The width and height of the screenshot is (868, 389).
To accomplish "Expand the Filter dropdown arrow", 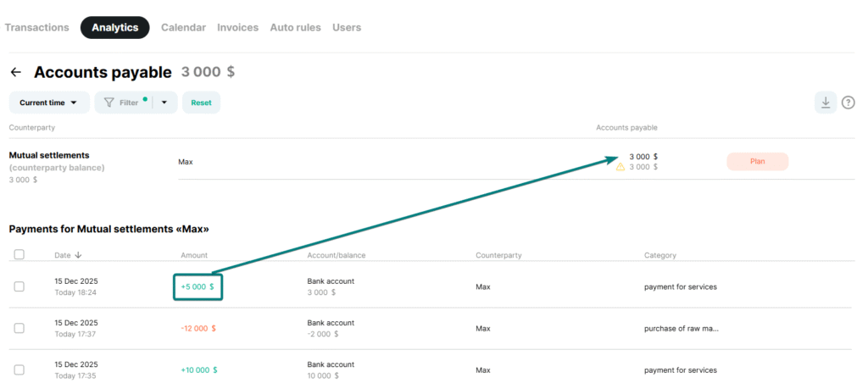I will pyautogui.click(x=164, y=103).
